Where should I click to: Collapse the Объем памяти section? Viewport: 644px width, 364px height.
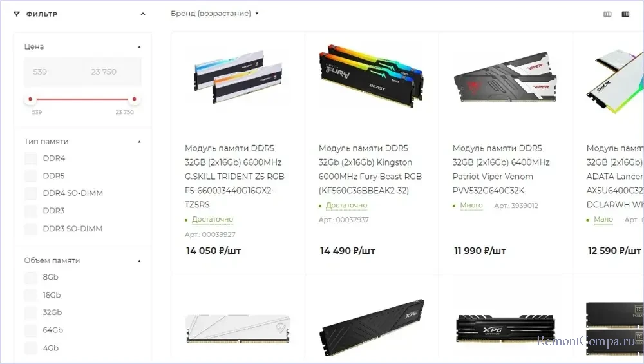tap(139, 261)
